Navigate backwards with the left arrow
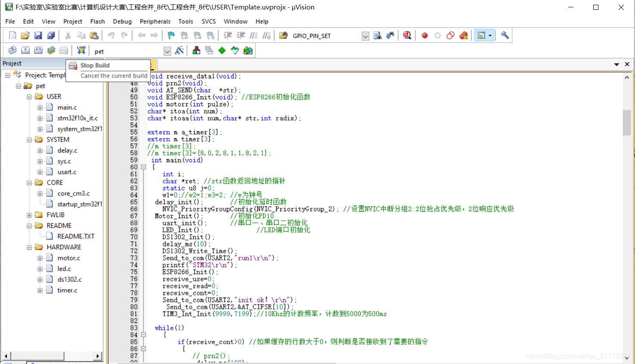 141,36
